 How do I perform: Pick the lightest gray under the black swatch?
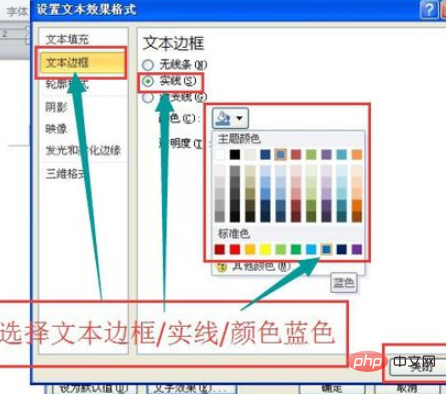tap(235, 171)
